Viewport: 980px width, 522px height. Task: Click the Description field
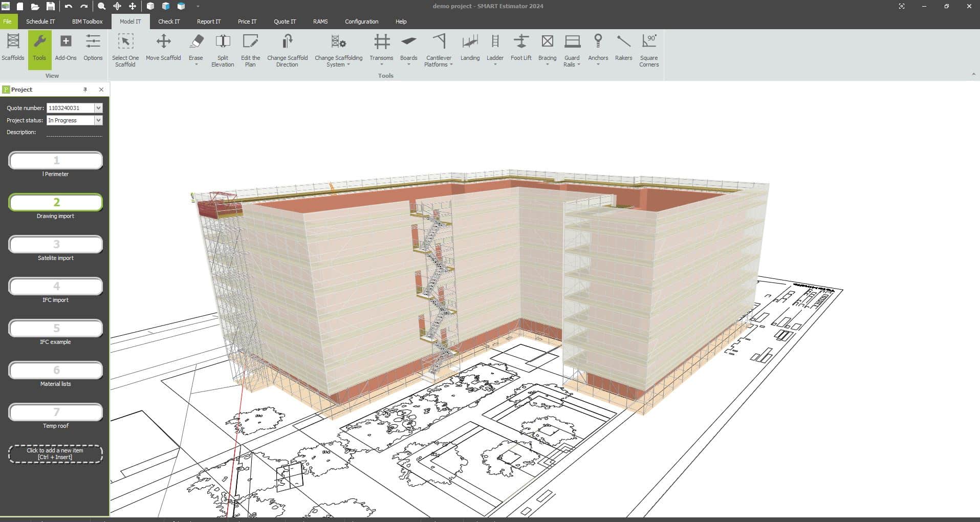[74, 133]
